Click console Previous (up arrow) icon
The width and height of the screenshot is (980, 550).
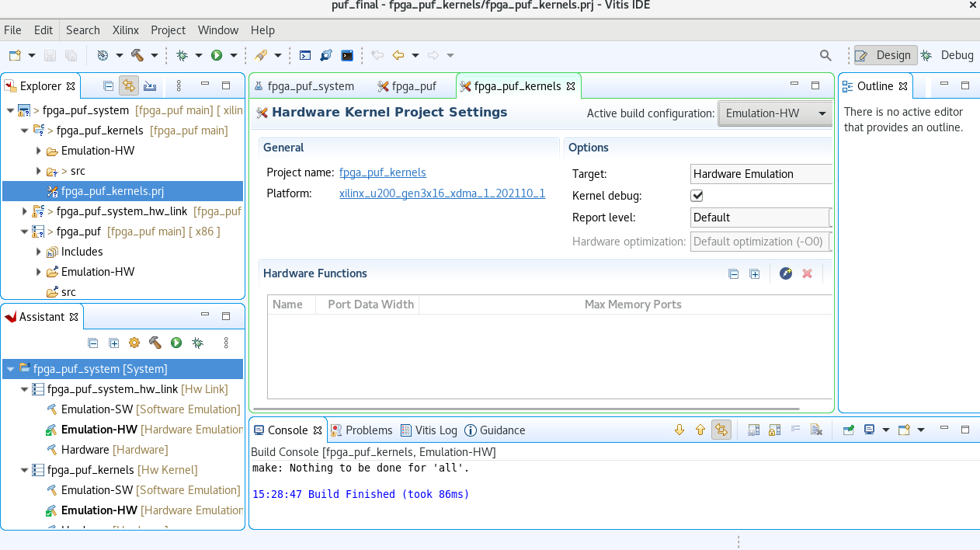point(700,430)
